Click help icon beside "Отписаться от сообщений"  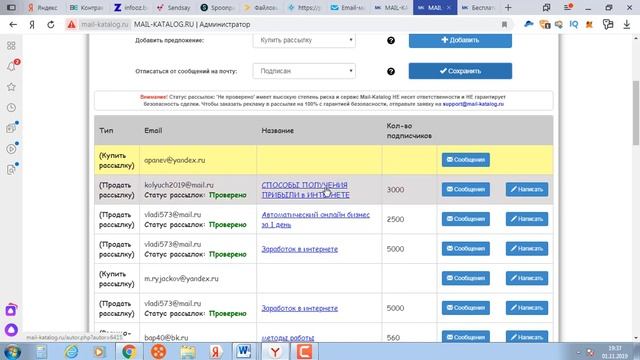click(391, 71)
